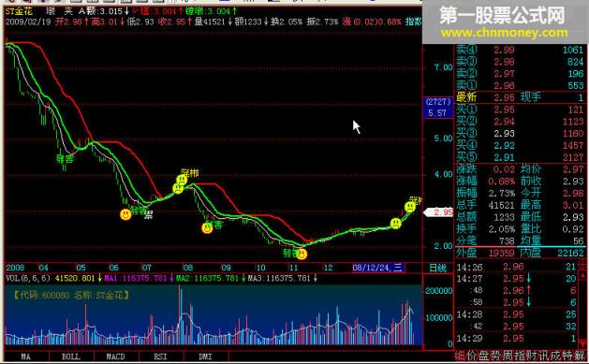Screen dimensions: 589x364
Task: Click the VOL(6,6,6) indicator label
Action: pyautogui.click(x=28, y=278)
